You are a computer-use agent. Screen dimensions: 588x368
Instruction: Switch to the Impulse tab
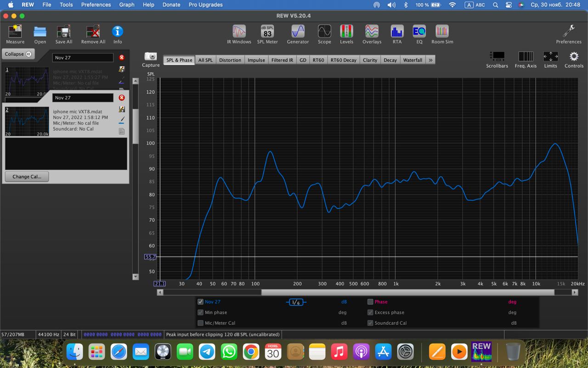pos(256,60)
